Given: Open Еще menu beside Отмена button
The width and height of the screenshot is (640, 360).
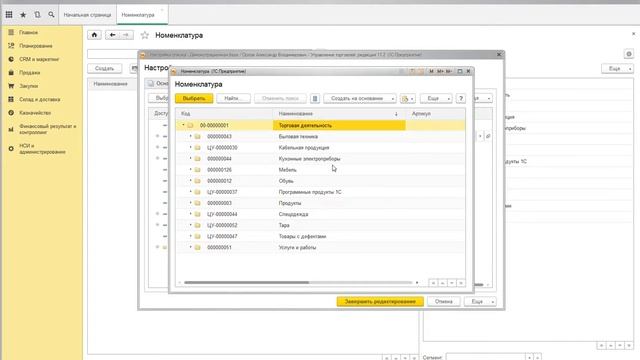Looking at the screenshot, I should click(x=480, y=302).
